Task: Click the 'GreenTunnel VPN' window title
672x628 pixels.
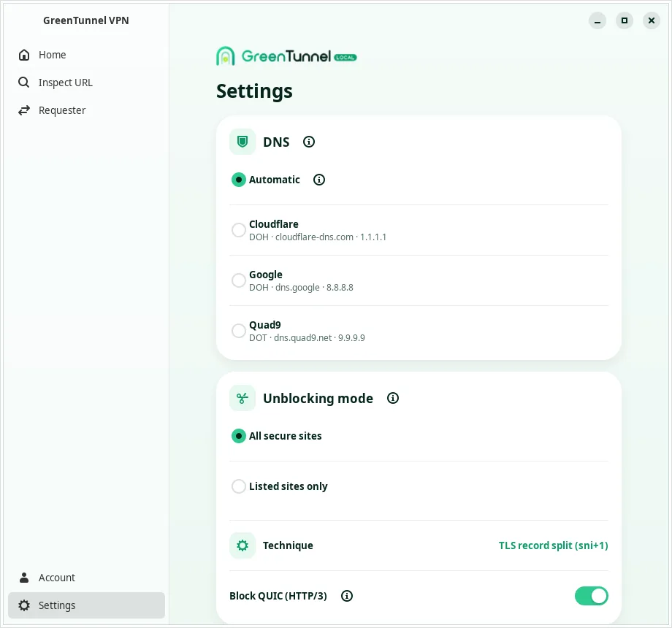Action: [x=85, y=20]
